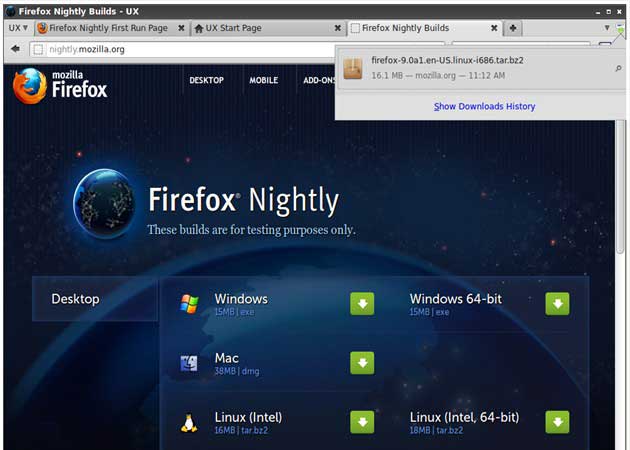
Task: Expand the list all tabs arrow
Action: (x=607, y=28)
